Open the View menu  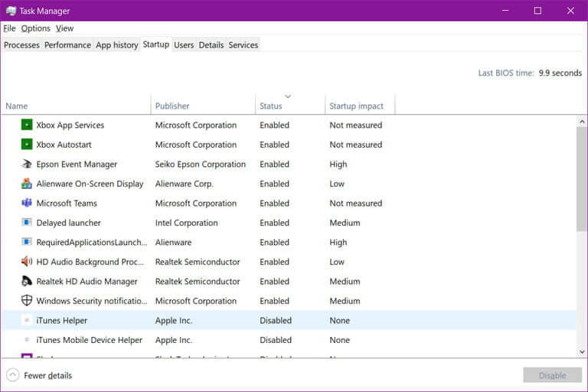64,28
